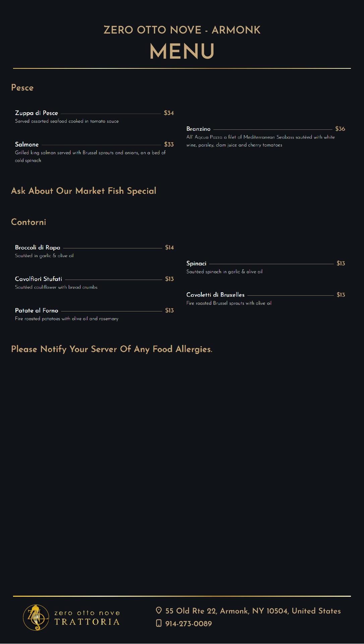Image resolution: width=364 pixels, height=644 pixels.
Task: Click the Zero Otto Nove Trattoria logo
Action: pyautogui.click(x=71, y=617)
